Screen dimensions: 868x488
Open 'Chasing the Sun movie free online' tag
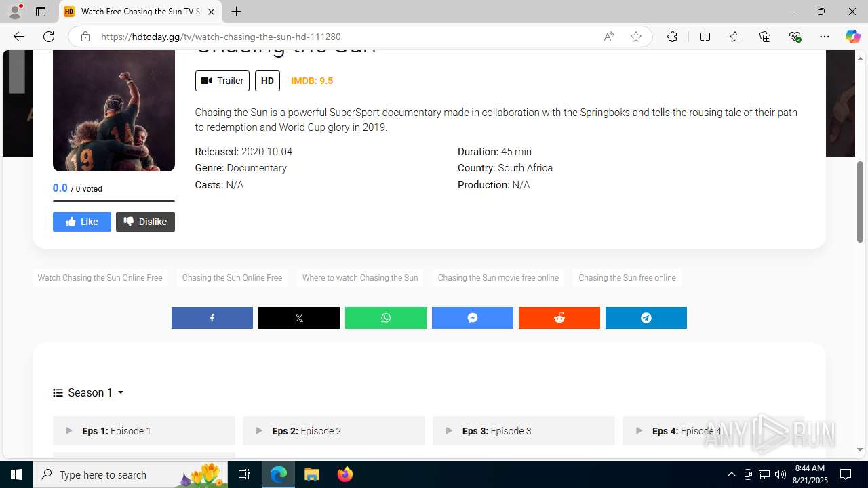point(498,278)
